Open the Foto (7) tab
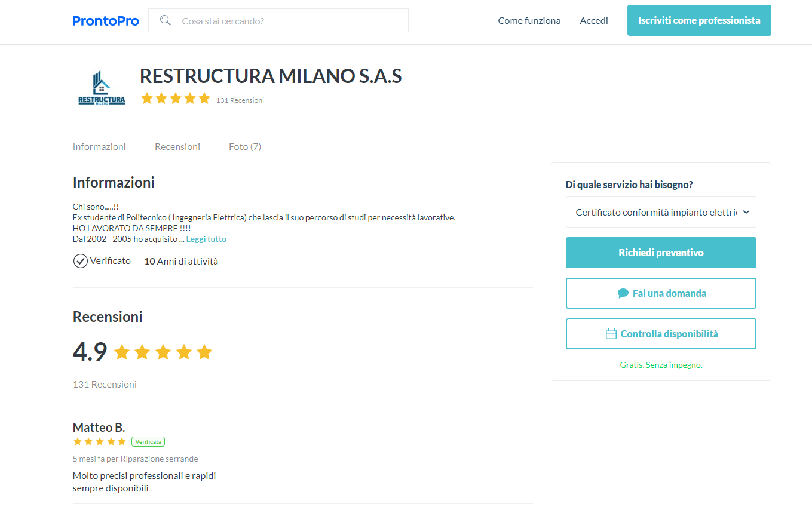 (245, 146)
